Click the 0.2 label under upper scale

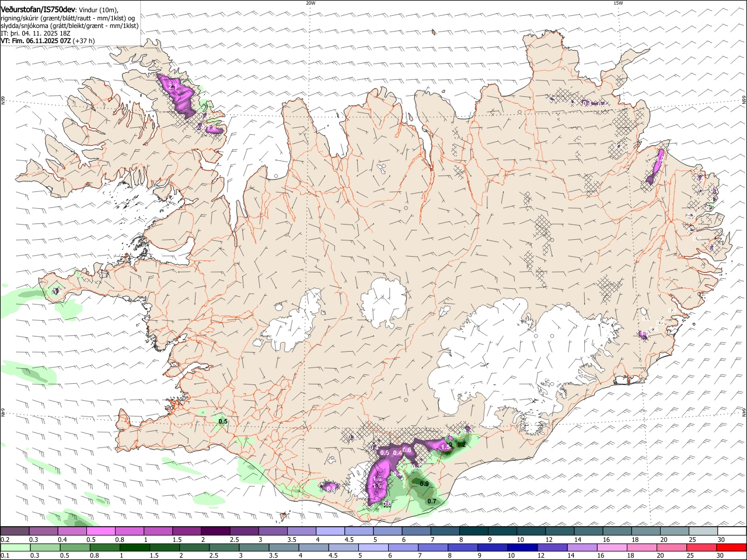[x=5, y=540]
